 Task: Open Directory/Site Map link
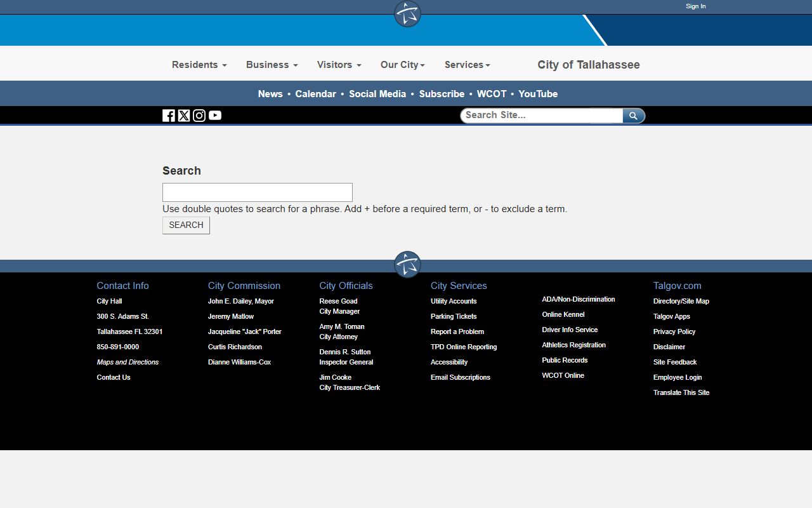tap(681, 301)
